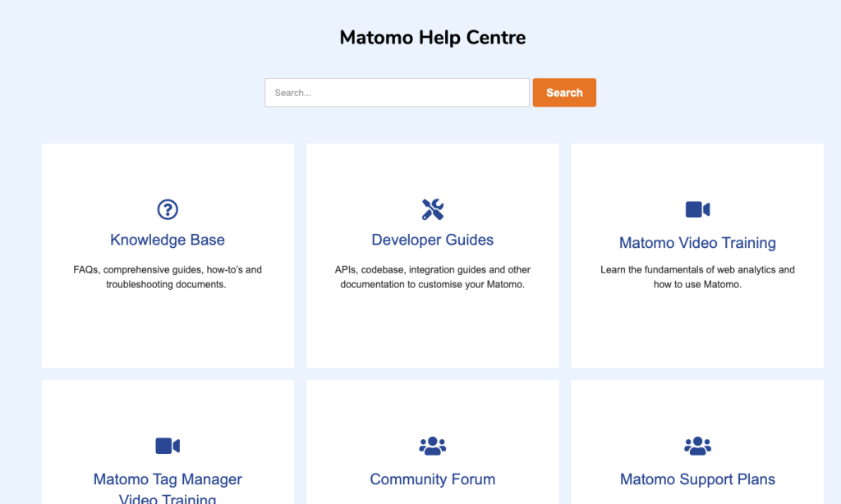Open Matomo Video Training
Image resolution: width=841 pixels, height=504 pixels.
click(697, 242)
